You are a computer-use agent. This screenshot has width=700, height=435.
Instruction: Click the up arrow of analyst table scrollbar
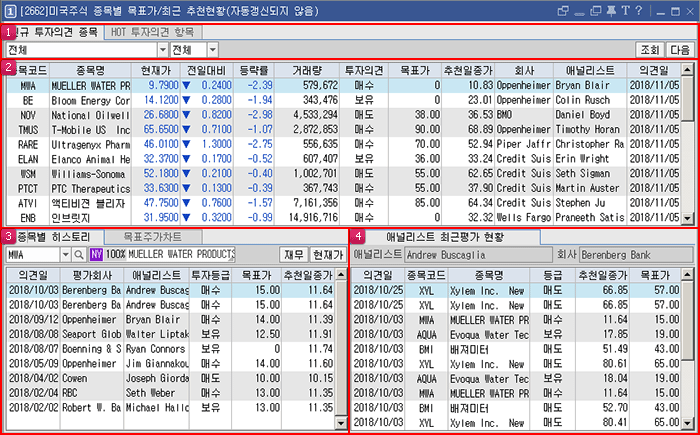688,275
